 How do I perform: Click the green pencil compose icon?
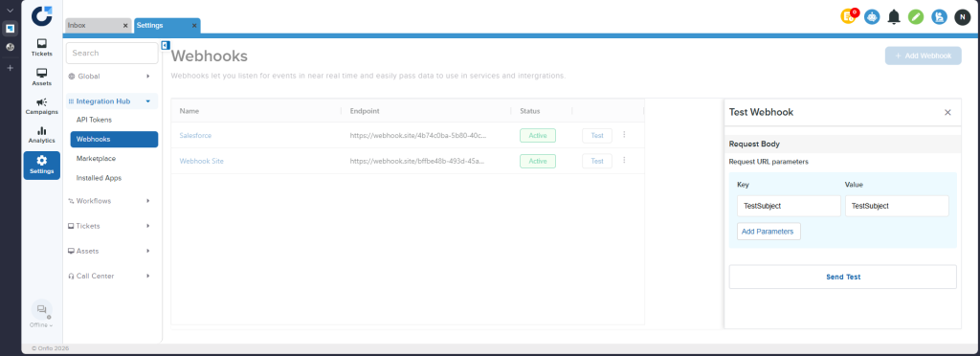(916, 17)
